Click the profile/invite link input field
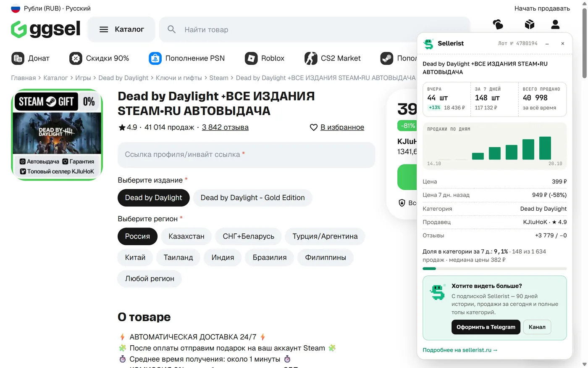 246,155
